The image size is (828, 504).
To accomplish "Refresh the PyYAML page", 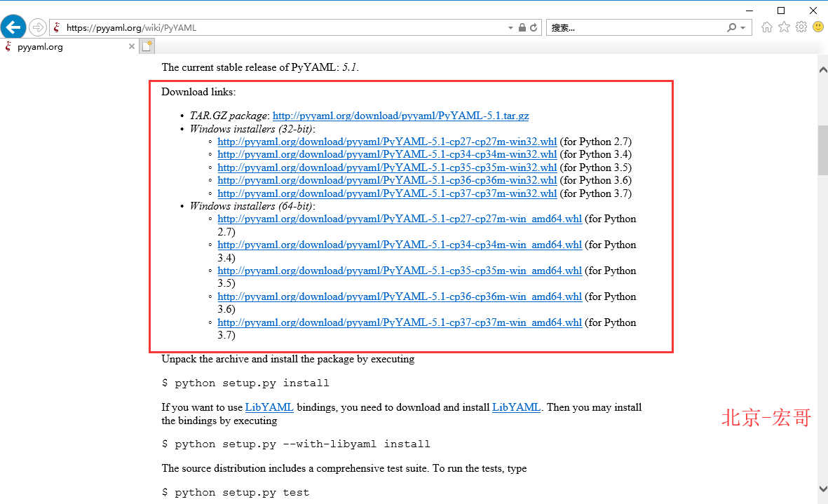I will click(534, 27).
